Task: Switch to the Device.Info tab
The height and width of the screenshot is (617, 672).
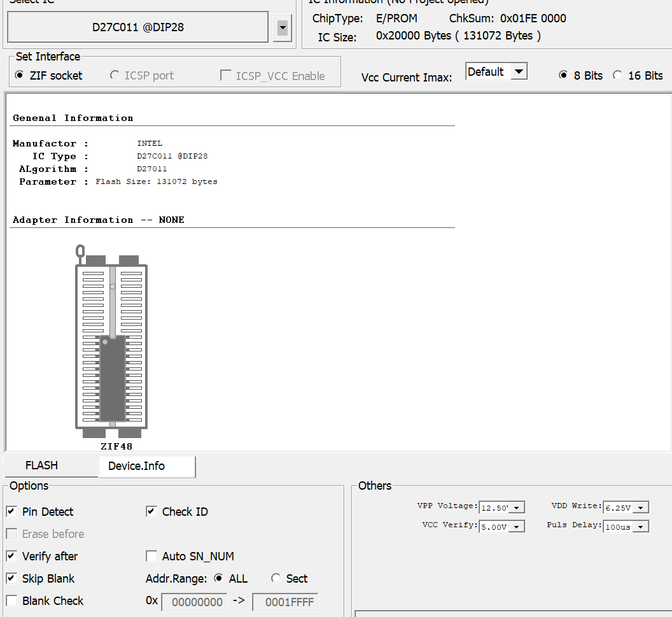Action: click(137, 466)
